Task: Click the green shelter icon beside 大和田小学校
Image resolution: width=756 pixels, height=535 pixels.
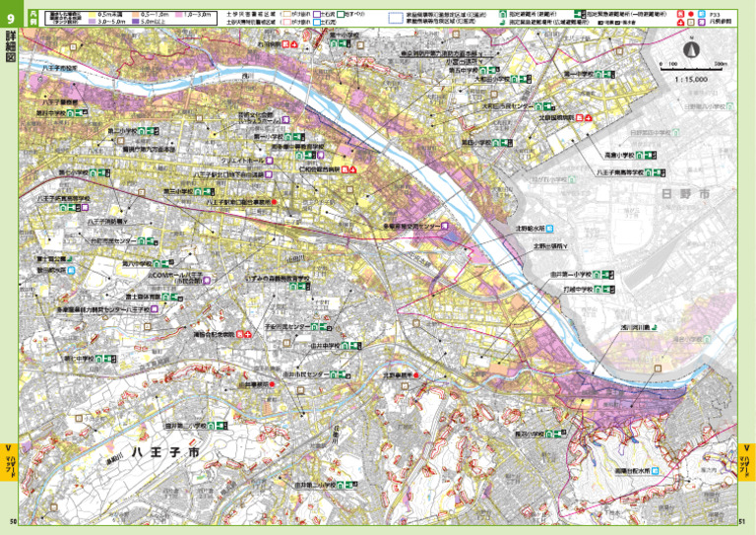Action: tap(515, 79)
